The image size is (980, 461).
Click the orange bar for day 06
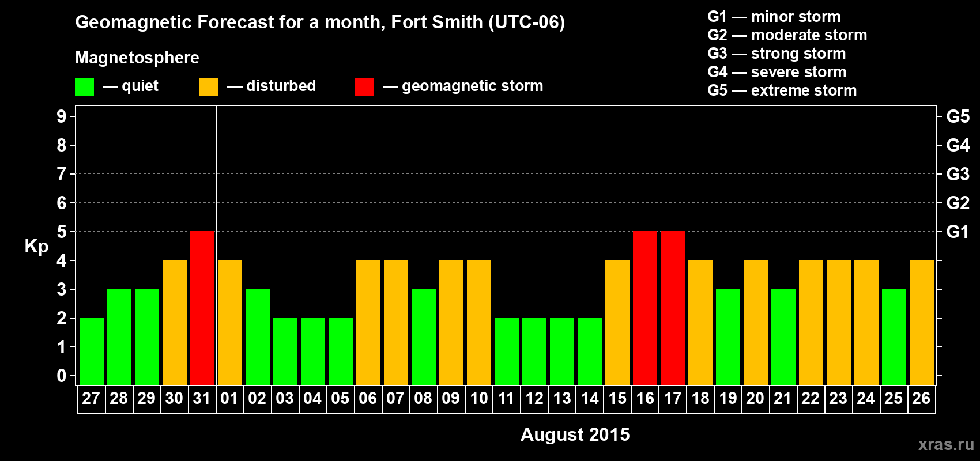point(368,323)
